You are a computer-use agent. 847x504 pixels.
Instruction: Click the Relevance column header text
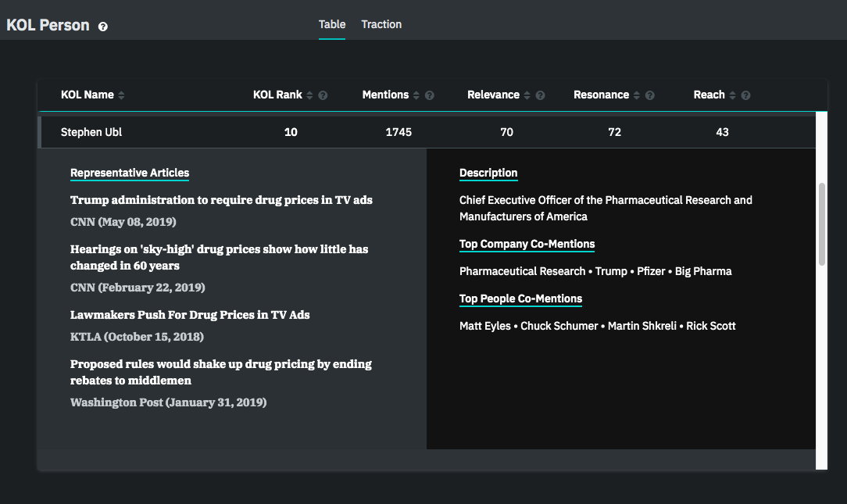pos(493,95)
